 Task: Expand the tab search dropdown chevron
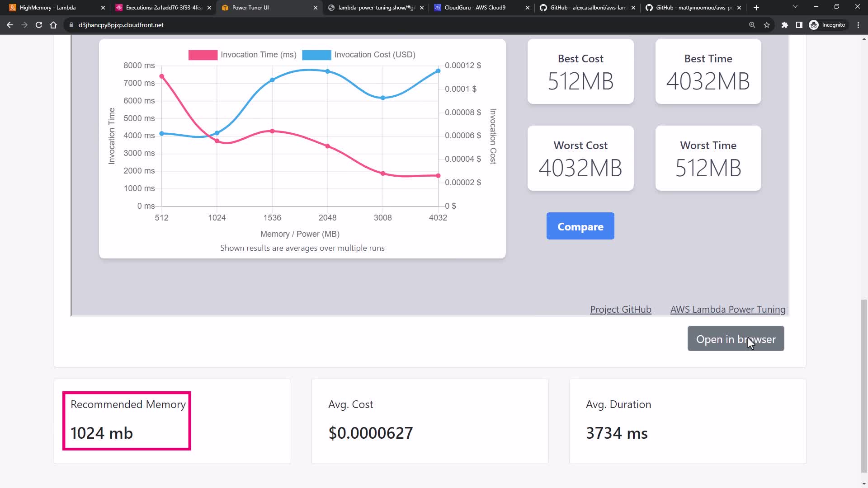point(795,7)
